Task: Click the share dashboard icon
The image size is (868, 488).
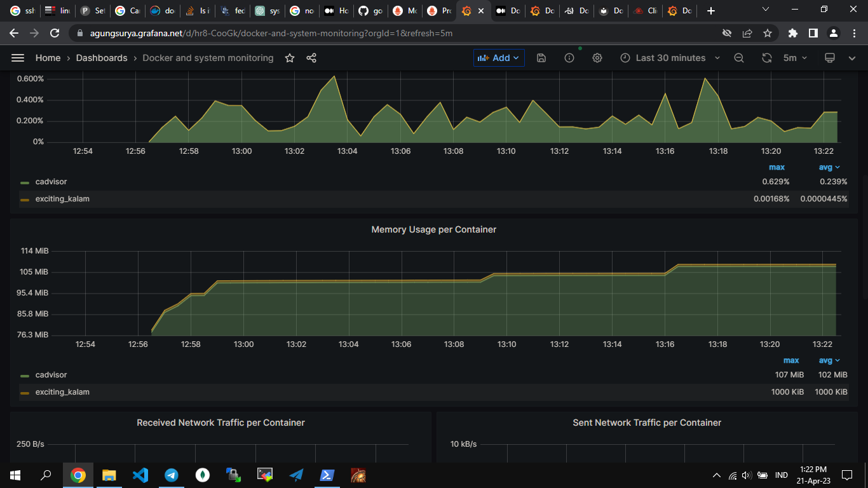Action: [x=311, y=58]
